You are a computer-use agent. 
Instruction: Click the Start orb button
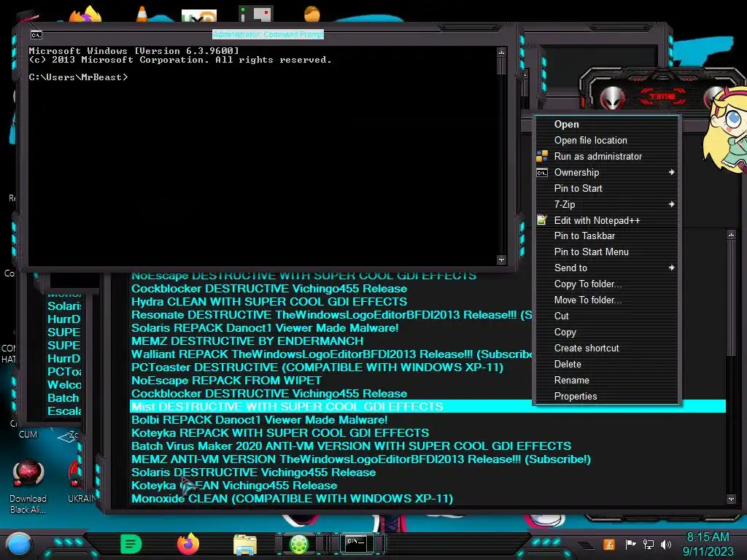coord(19,545)
